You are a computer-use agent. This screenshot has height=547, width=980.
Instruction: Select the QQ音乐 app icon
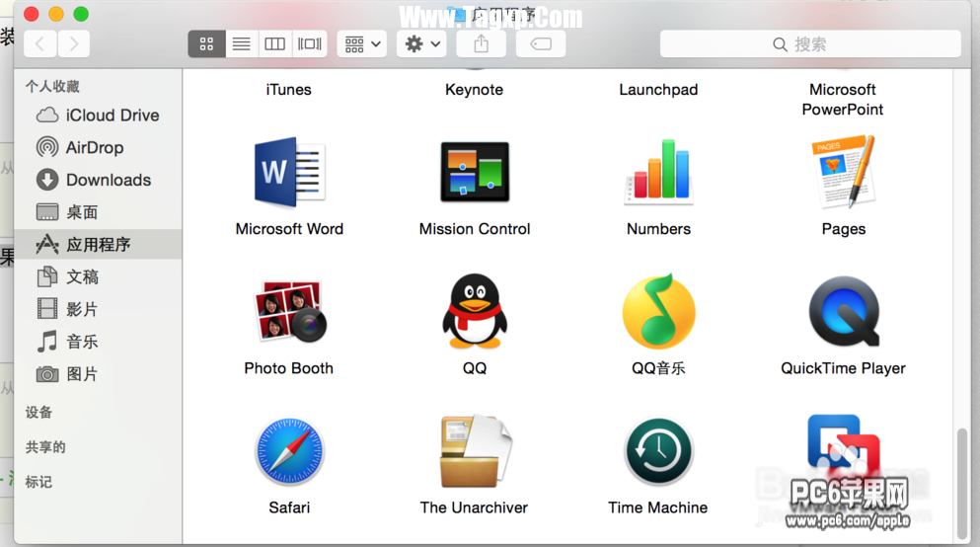pyautogui.click(x=658, y=311)
